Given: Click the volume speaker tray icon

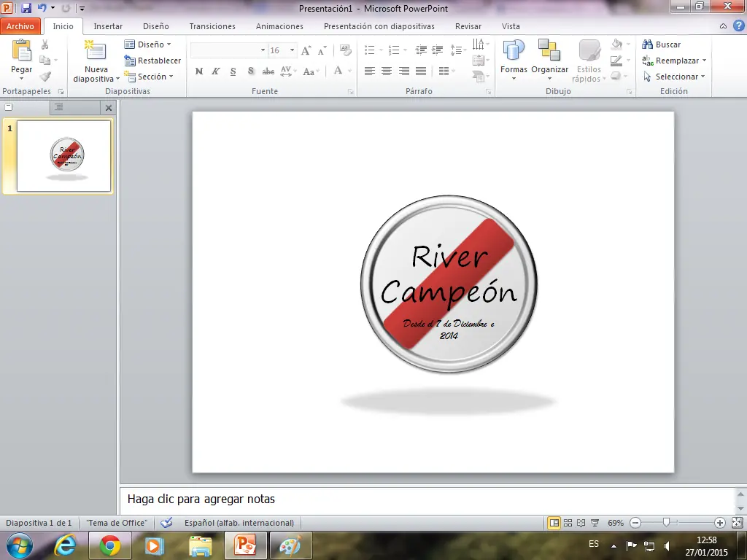Looking at the screenshot, I should click(x=667, y=545).
